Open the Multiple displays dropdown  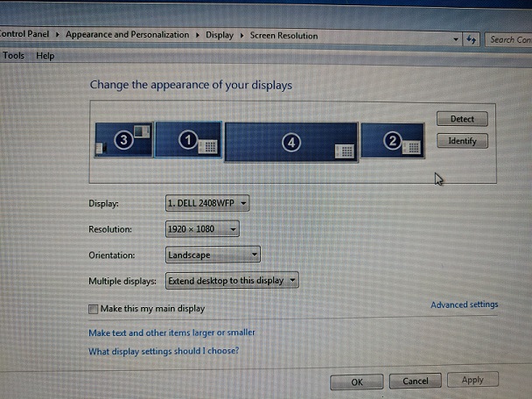click(x=232, y=281)
